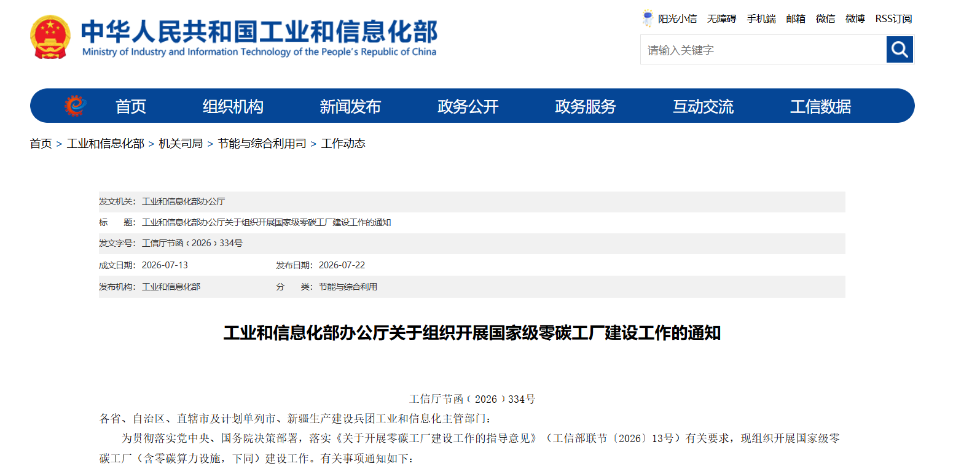Click the 邮箱 link
This screenshot has height=466, width=980.
pyautogui.click(x=796, y=19)
